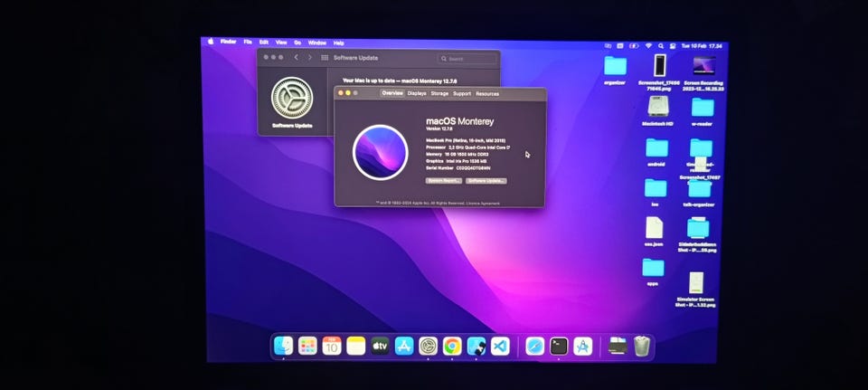Image resolution: width=868 pixels, height=390 pixels.
Task: Select the Screenshot png file at top
Action: pos(659,65)
